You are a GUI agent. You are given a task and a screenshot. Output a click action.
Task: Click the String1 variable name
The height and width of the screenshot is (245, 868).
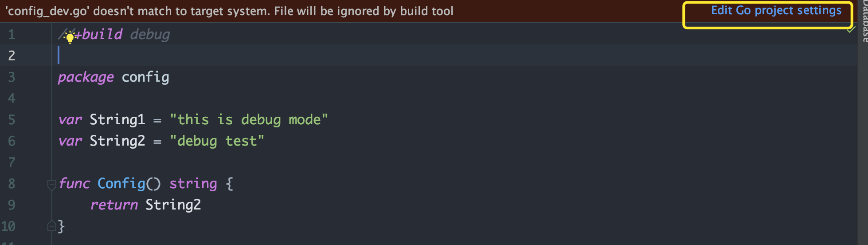pyautogui.click(x=117, y=120)
